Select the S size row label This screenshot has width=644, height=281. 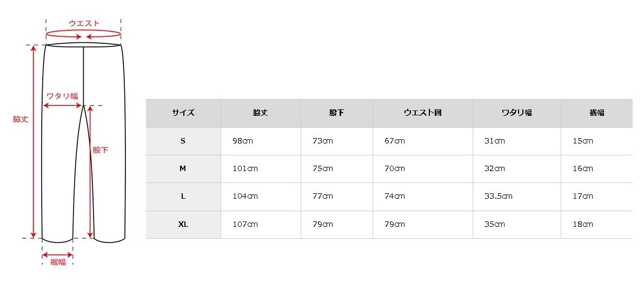click(x=183, y=141)
